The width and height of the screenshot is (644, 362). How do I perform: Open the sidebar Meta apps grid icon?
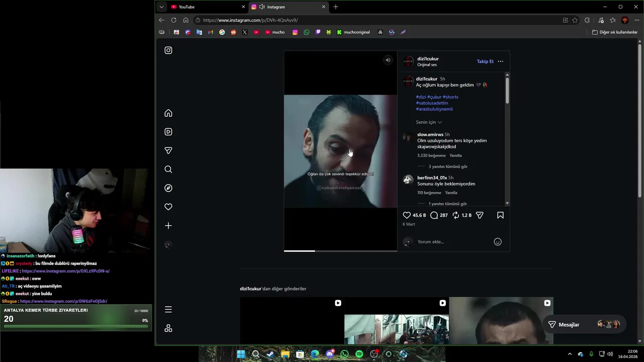tap(169, 328)
